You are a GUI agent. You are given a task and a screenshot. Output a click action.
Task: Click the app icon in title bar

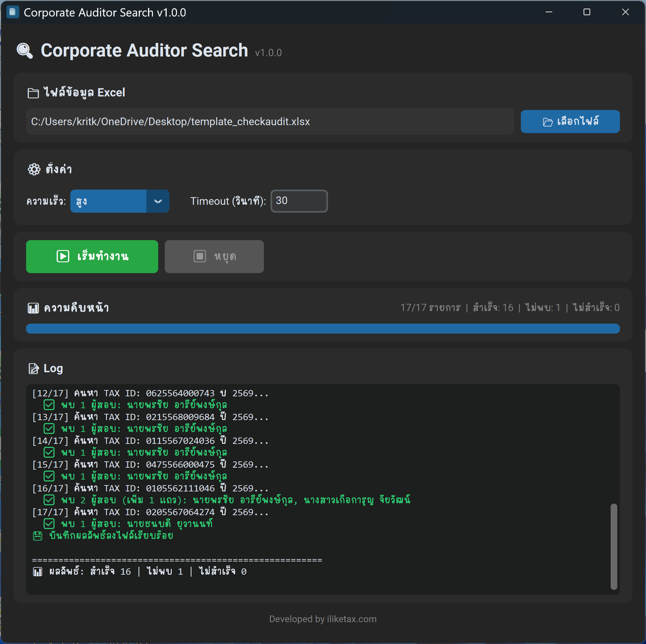click(13, 12)
